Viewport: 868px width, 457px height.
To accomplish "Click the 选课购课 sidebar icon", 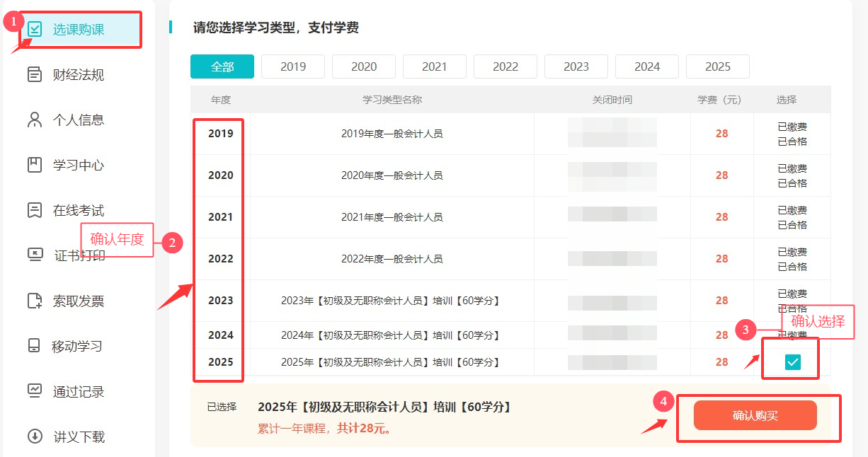I will pos(34,30).
